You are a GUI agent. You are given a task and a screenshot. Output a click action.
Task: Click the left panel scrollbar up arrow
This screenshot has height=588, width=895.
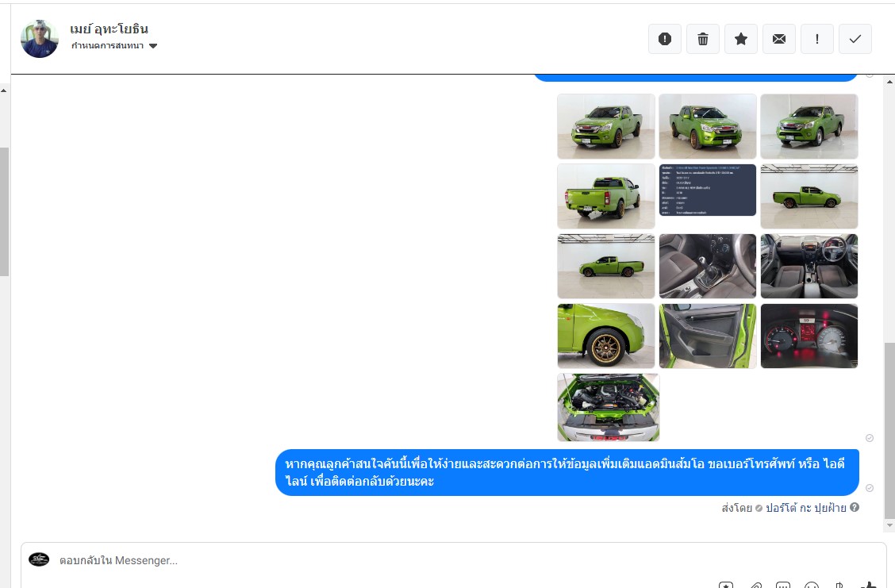point(4,90)
